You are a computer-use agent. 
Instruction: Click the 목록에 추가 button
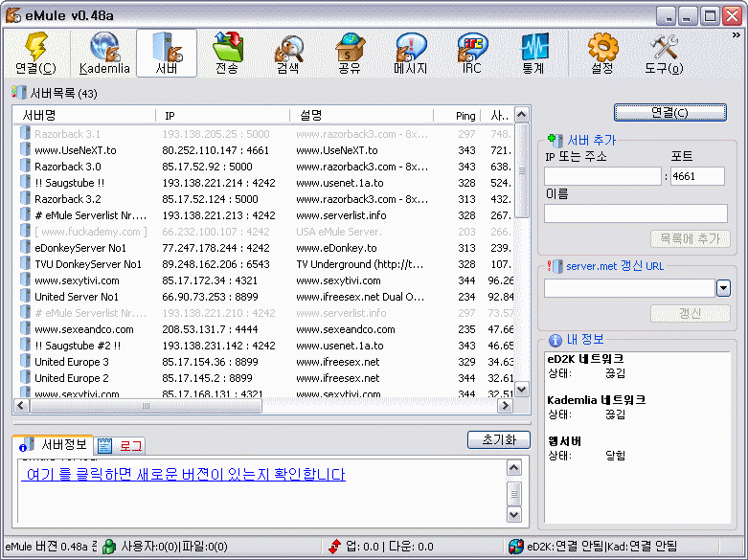[690, 238]
